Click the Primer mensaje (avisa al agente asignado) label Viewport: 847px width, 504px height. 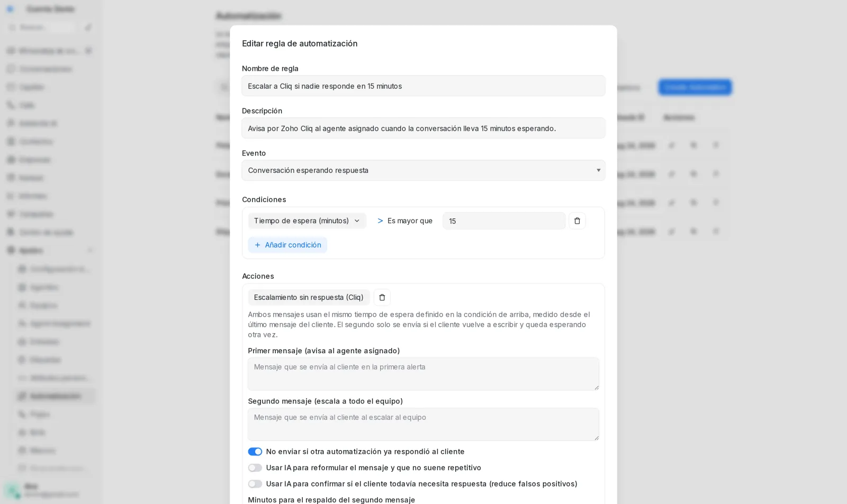click(x=323, y=351)
